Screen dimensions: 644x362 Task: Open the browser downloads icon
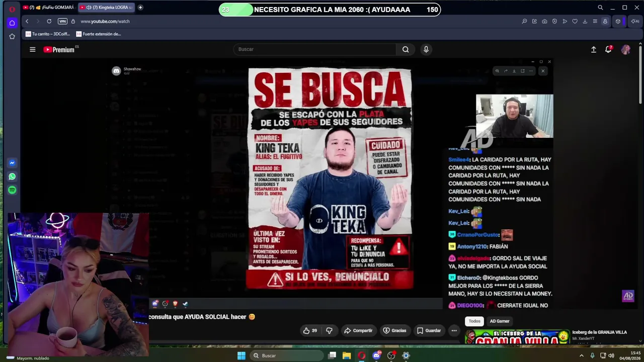tap(585, 21)
